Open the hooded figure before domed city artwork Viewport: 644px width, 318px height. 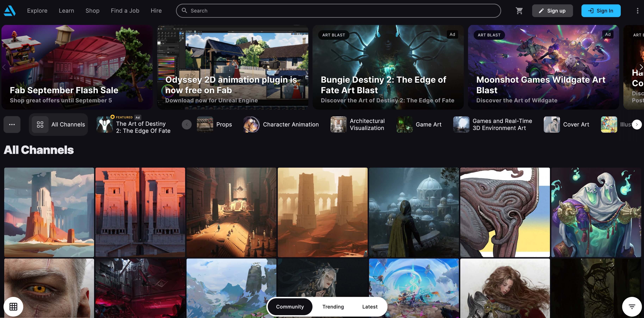click(414, 212)
